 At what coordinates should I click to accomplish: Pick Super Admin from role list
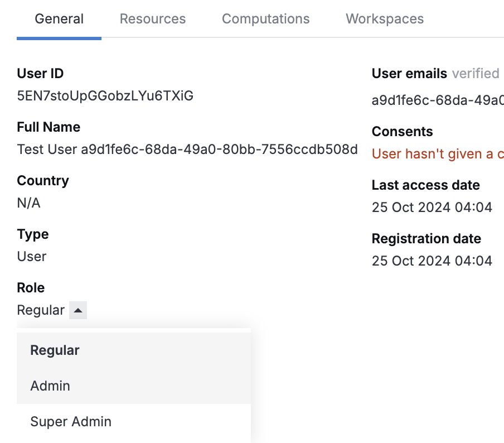click(71, 422)
